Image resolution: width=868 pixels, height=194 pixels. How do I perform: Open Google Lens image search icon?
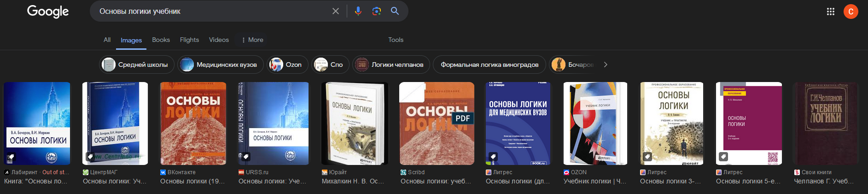pos(376,11)
